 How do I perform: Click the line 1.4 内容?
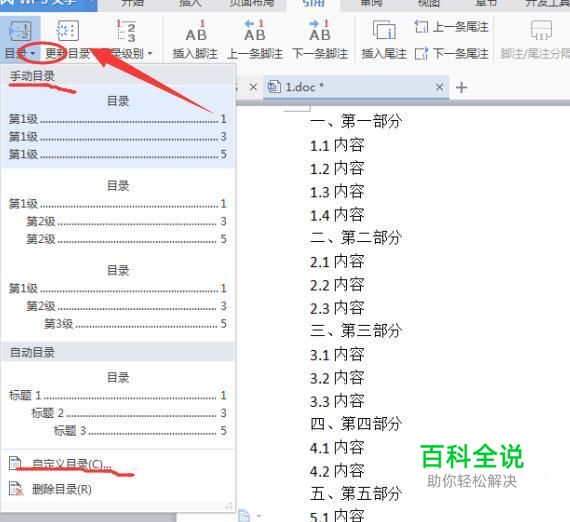click(337, 215)
